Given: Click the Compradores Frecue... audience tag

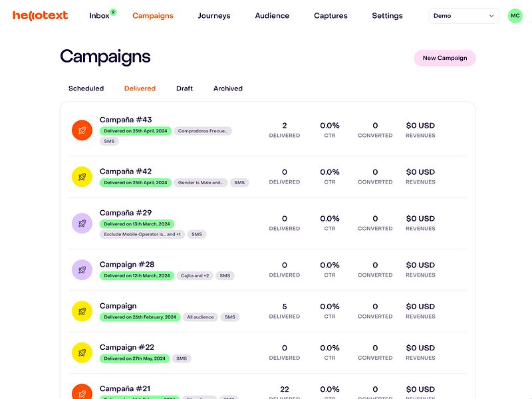Looking at the screenshot, I should 203,131.
